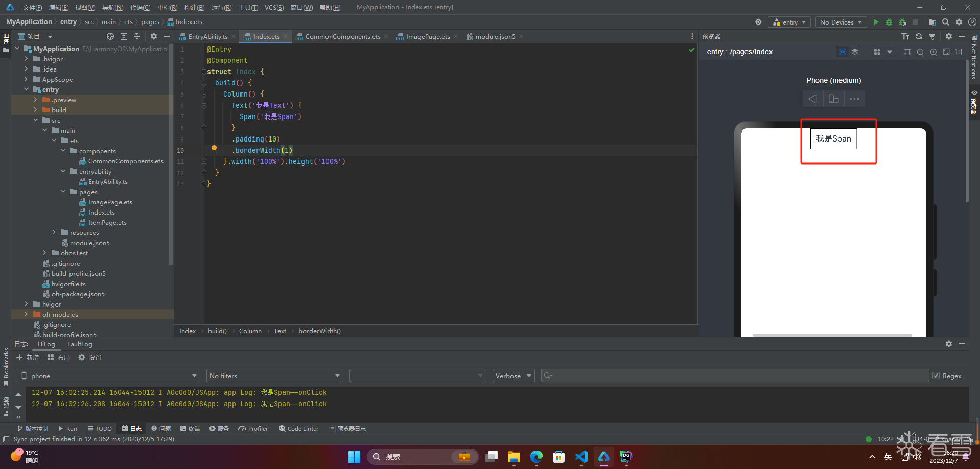980x469 pixels.
Task: Open the entry module selector dropdown
Action: coord(789,22)
